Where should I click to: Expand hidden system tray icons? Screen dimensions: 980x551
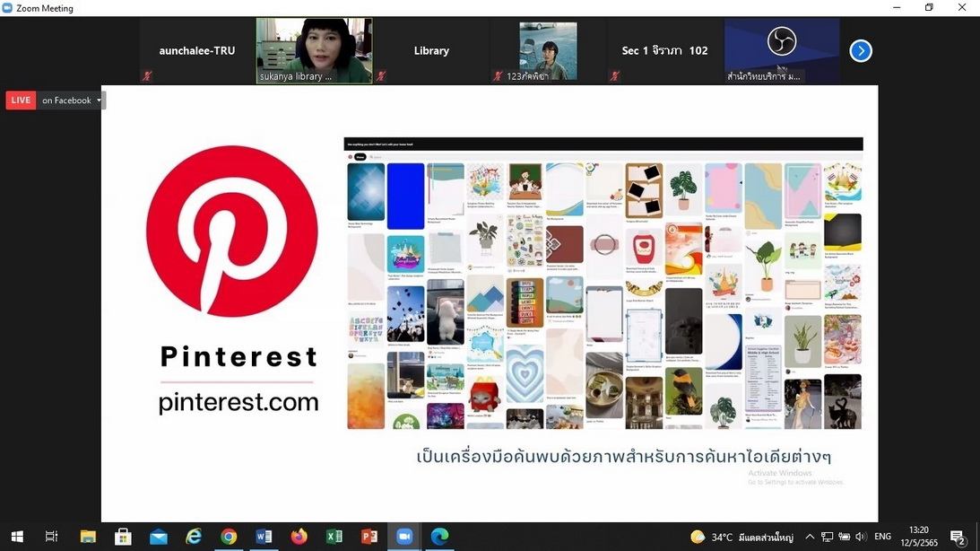pyautogui.click(x=810, y=537)
